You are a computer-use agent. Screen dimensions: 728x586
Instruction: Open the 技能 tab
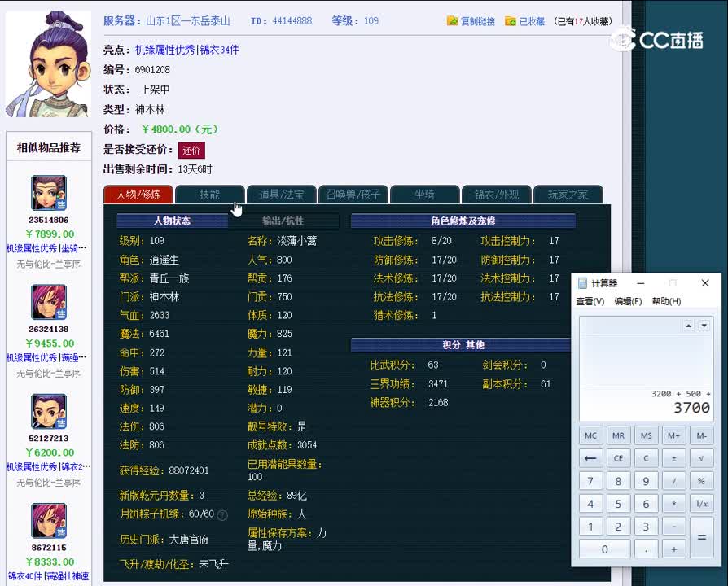209,195
